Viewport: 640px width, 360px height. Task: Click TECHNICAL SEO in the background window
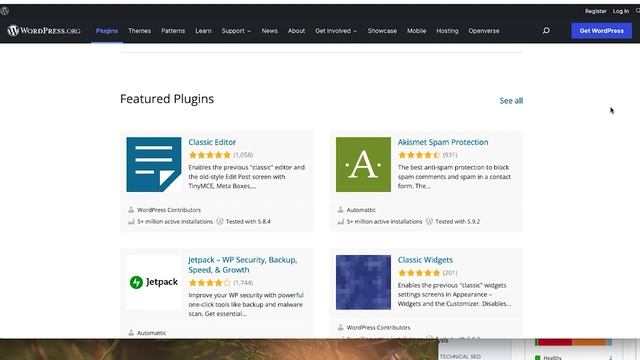[460, 356]
